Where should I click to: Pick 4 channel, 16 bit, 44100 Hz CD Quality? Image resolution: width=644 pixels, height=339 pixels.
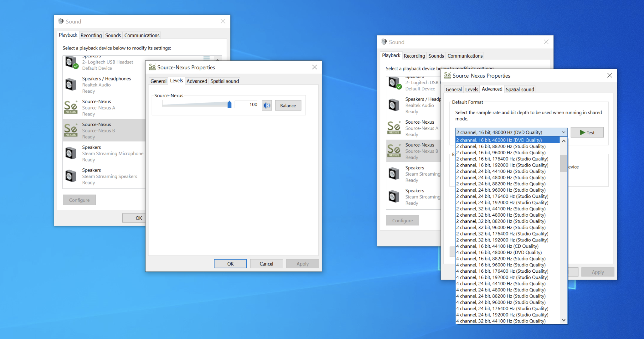tap(497, 246)
